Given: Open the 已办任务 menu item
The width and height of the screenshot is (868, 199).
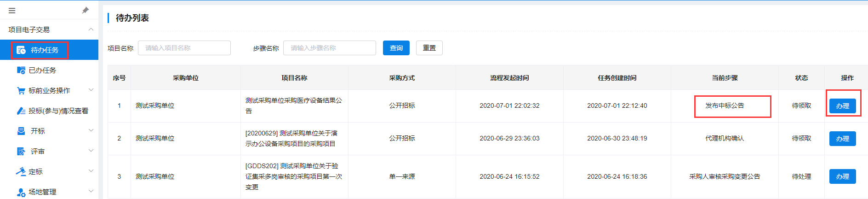Looking at the screenshot, I should [x=42, y=70].
